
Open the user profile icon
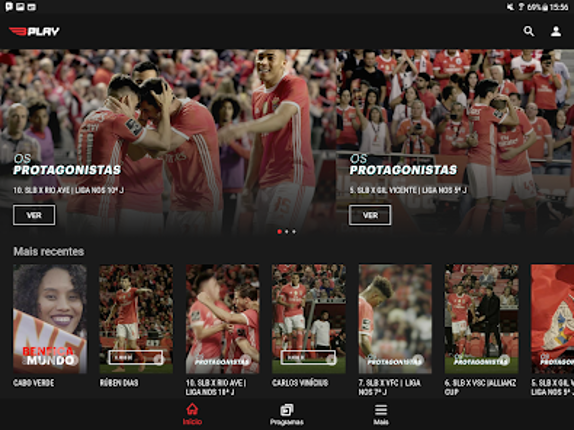556,31
